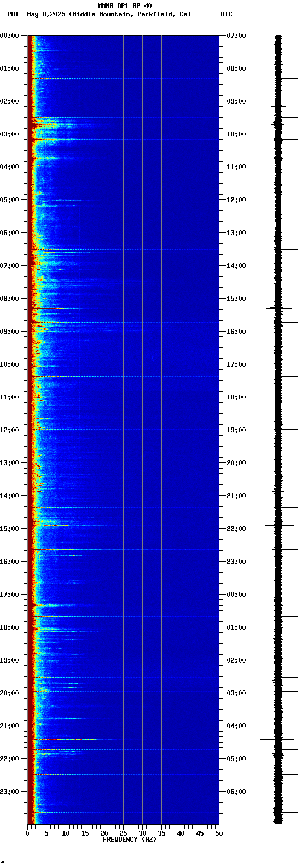Viewport: 302px width, 868px height.
Task: Click the 20:00 UTC time label
Action: point(236,463)
